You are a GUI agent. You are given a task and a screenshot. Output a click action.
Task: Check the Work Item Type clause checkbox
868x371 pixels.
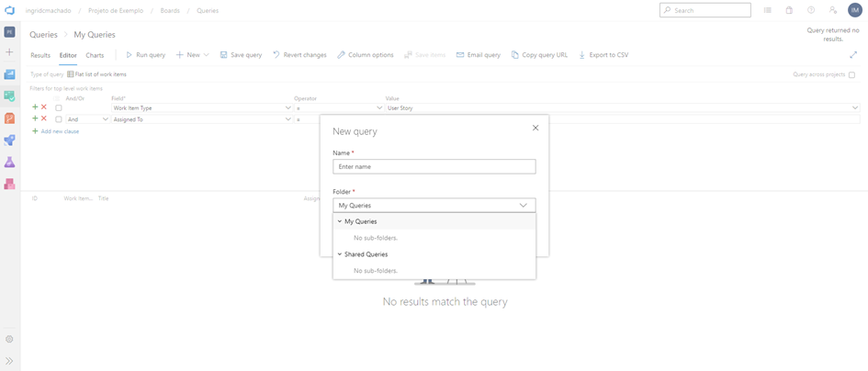tap(59, 108)
